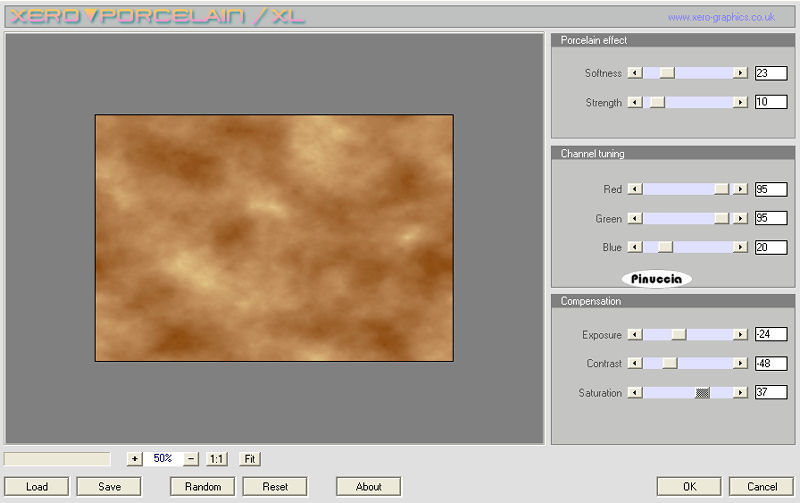Decrease Red channel with left arrow
The width and height of the screenshot is (800, 503).
click(635, 189)
